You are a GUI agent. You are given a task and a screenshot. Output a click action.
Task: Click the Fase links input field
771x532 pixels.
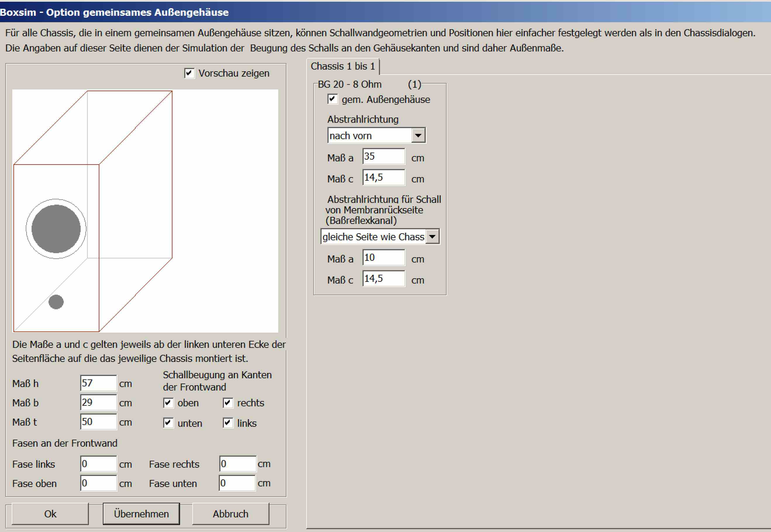98,464
